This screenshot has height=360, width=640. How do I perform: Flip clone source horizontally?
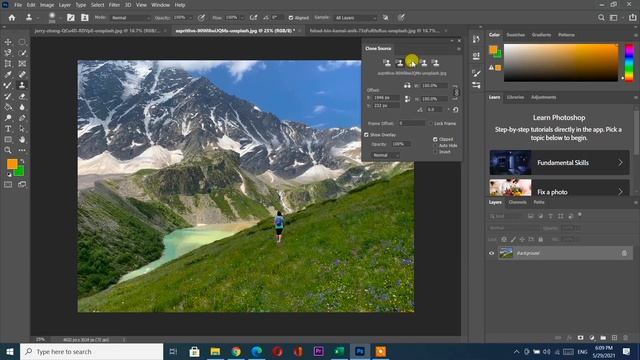407,85
